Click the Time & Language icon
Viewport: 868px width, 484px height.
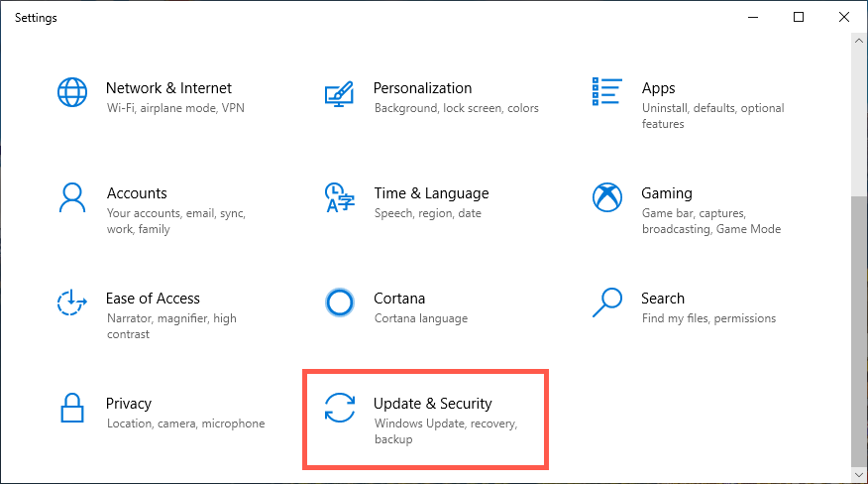(340, 197)
